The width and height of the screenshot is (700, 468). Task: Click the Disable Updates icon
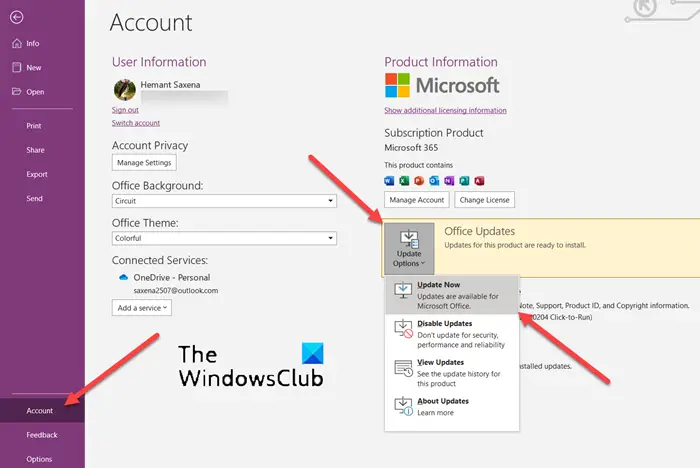403,329
